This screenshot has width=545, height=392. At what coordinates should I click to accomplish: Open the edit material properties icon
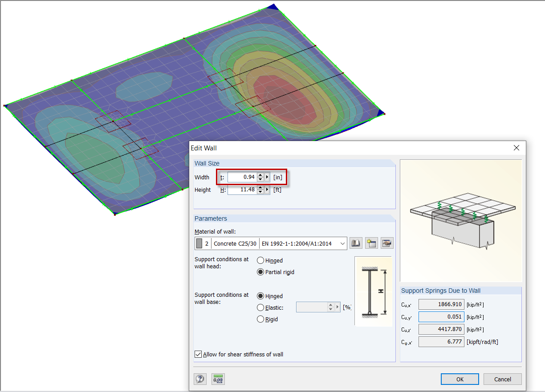[386, 243]
